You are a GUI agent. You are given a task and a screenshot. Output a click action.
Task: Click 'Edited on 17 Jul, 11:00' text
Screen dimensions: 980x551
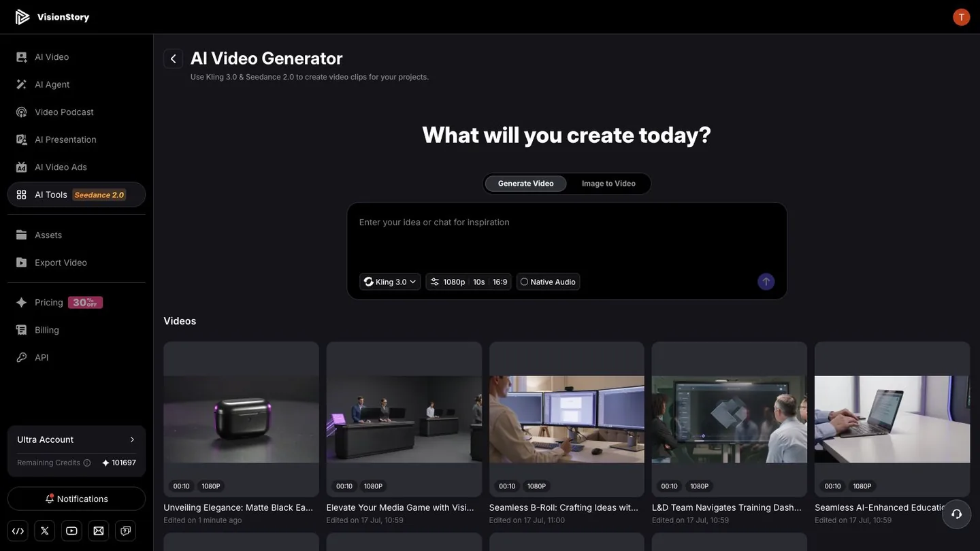(527, 520)
